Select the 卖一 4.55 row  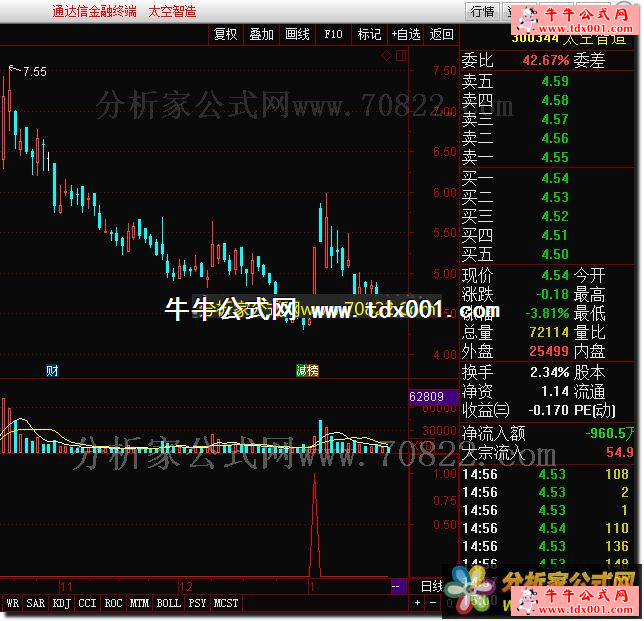pos(547,156)
